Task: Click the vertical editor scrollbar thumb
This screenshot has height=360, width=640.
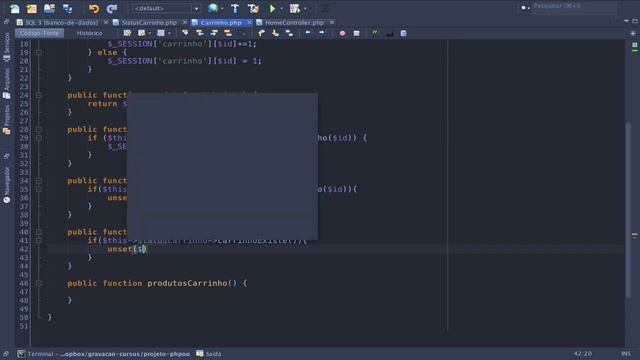Action: tap(628, 209)
